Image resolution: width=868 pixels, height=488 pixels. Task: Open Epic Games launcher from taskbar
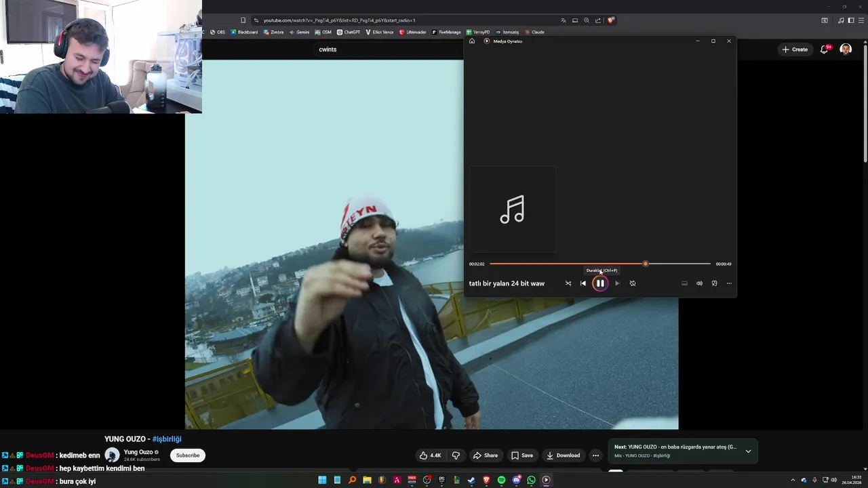pyautogui.click(x=441, y=480)
